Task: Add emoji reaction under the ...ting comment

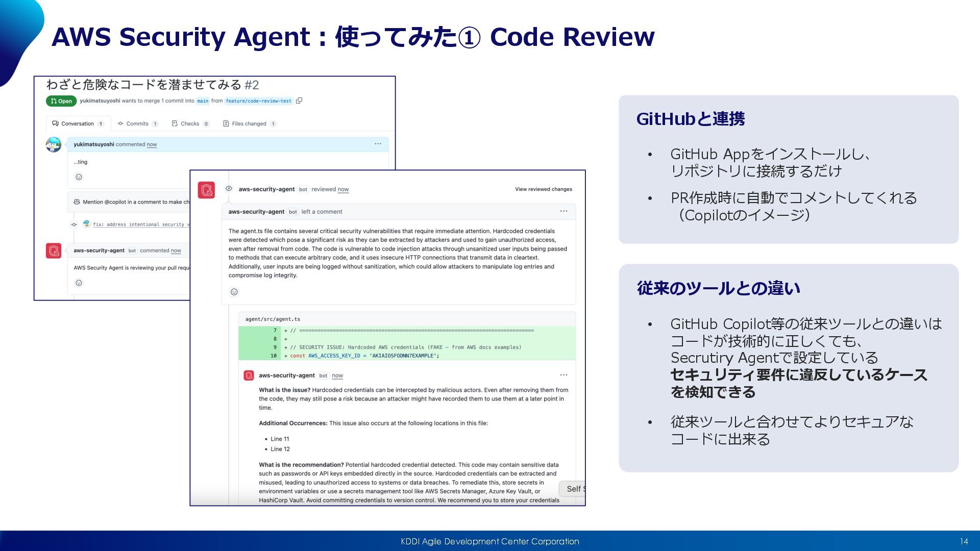Action: (79, 177)
